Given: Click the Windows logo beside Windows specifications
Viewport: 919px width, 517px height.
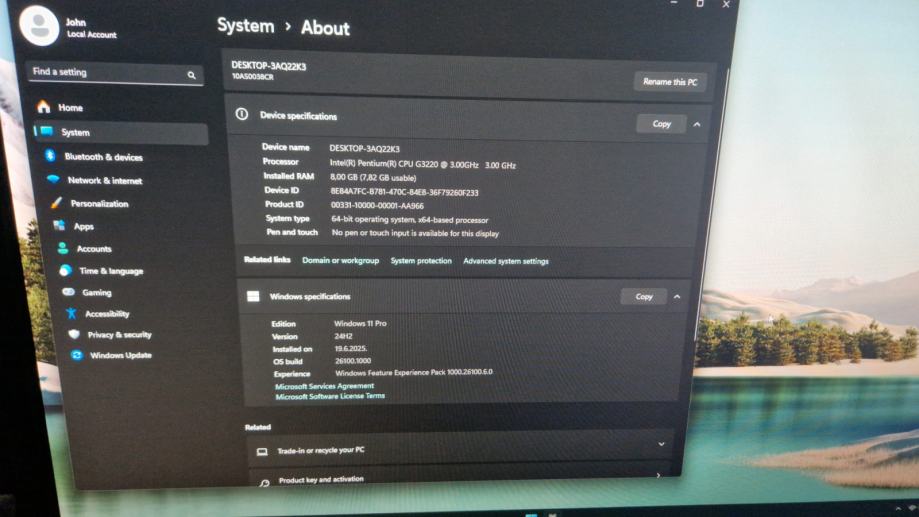Looking at the screenshot, I should point(253,296).
